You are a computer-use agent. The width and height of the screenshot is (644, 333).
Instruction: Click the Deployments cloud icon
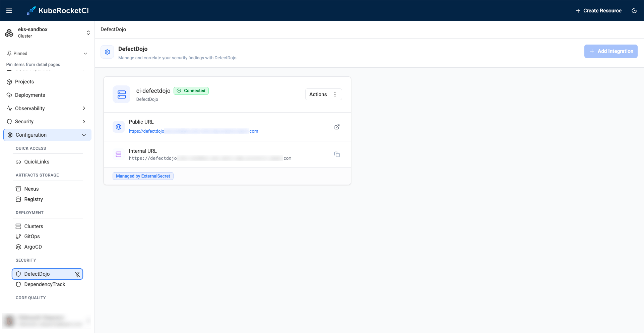(x=9, y=95)
